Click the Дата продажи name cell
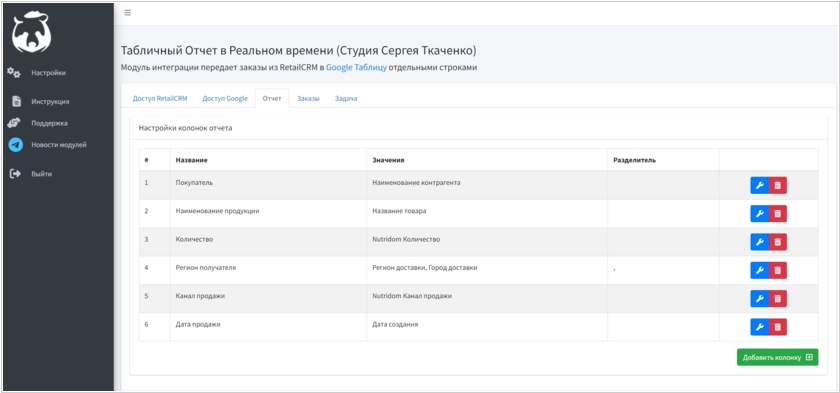Screen dimensions: 840x393 [268, 327]
